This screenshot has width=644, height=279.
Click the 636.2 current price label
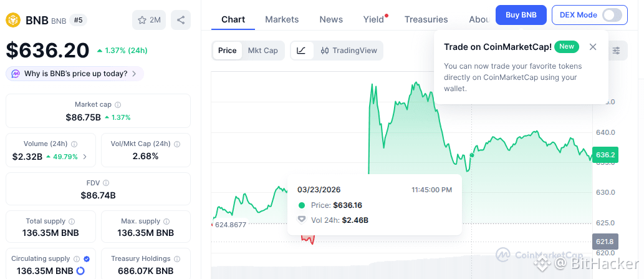605,155
